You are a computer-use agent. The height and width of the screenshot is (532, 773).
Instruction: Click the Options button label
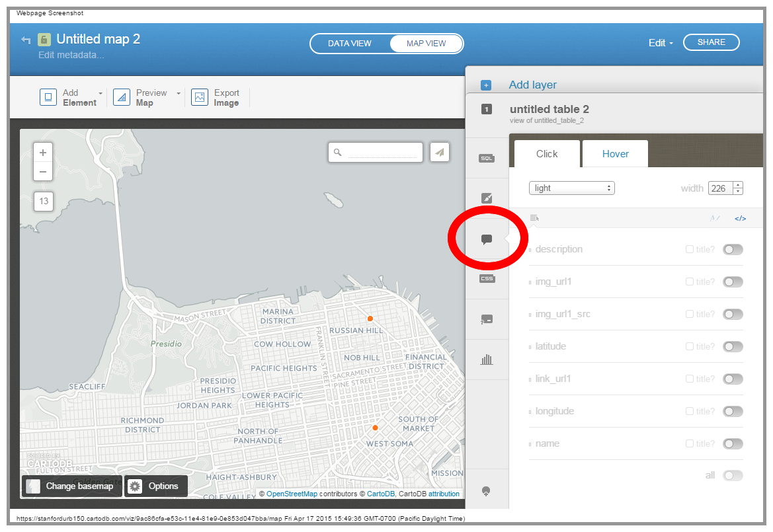tap(163, 486)
